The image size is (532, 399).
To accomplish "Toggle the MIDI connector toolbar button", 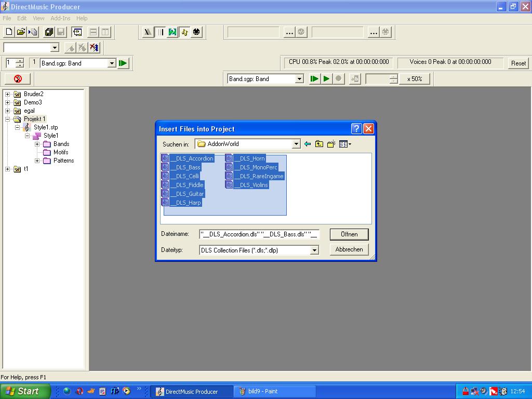I will (x=196, y=32).
